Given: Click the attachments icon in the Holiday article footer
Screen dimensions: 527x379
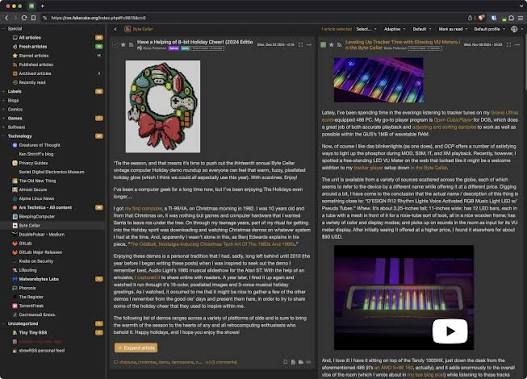Looking at the screenshot, I should coord(293,362).
